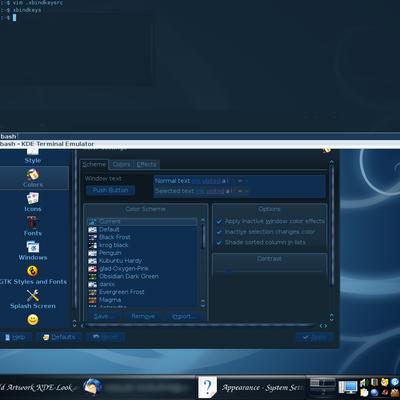
Task: Open the Colors settings category
Action: pyautogui.click(x=33, y=178)
